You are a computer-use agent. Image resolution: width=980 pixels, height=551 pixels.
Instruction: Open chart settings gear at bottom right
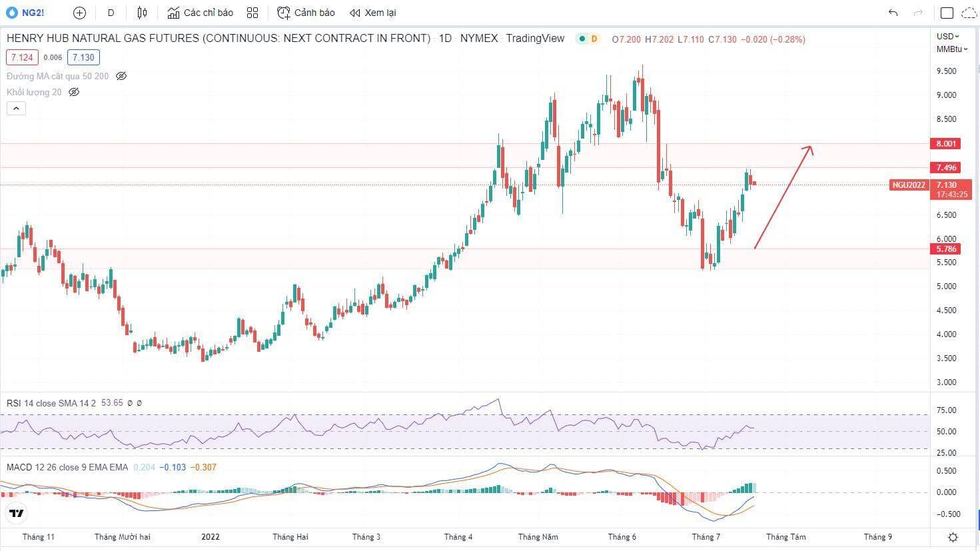point(953,537)
